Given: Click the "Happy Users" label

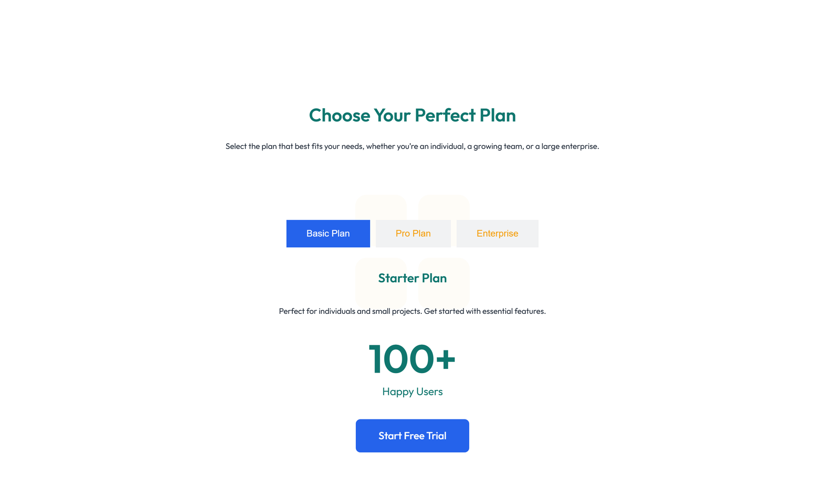Looking at the screenshot, I should tap(412, 392).
